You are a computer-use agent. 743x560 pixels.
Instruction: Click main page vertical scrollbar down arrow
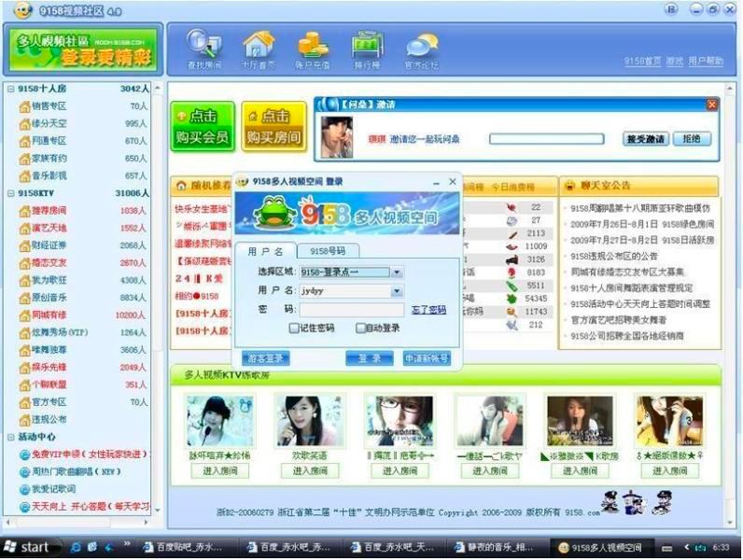coord(729,523)
